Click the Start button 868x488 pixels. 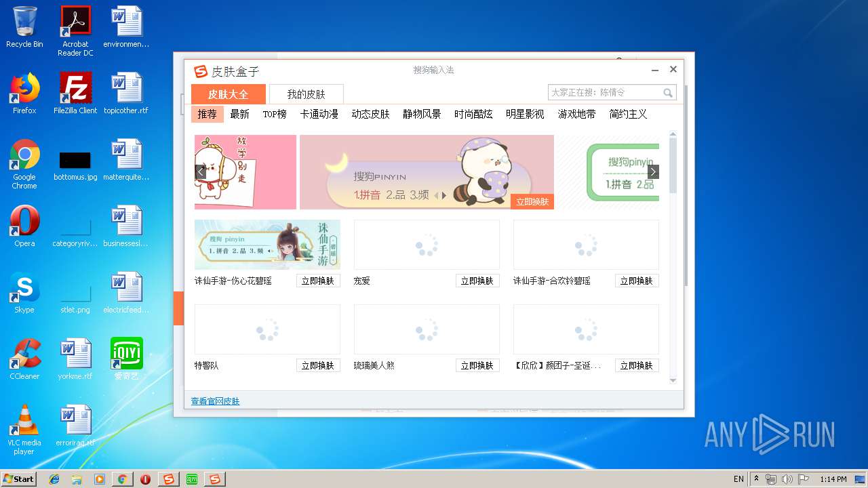[x=19, y=479]
